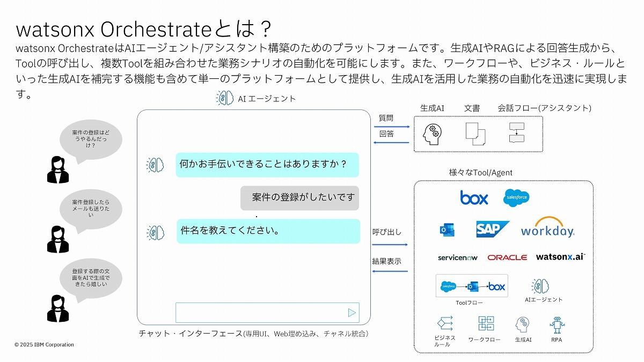
Task: Select the ServiceNow logo
Action: click(x=457, y=257)
